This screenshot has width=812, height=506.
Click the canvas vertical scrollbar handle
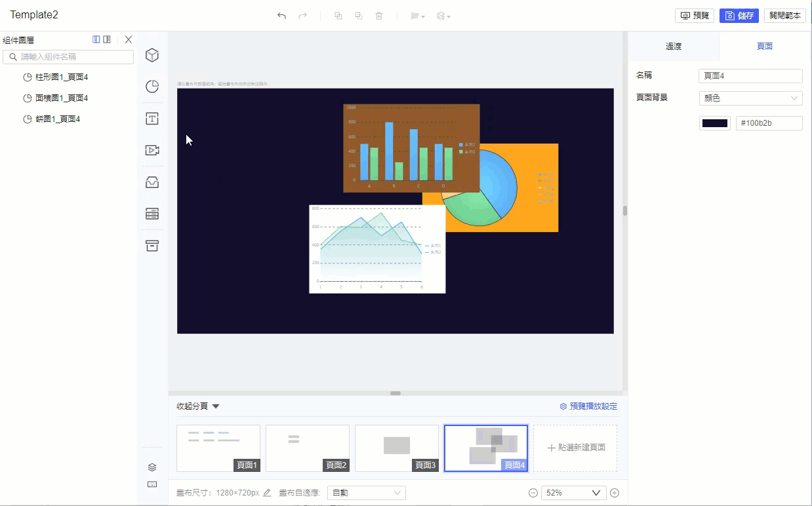point(625,211)
